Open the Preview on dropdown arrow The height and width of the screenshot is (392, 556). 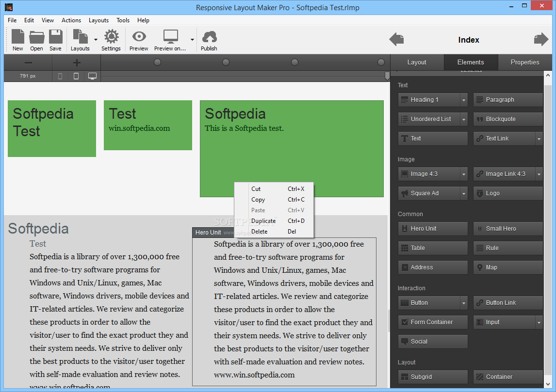click(x=192, y=40)
